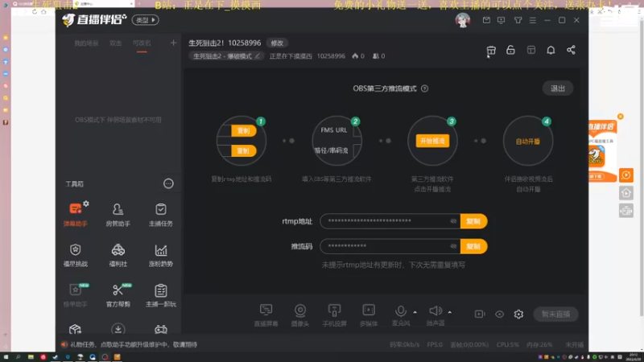Open File Explorer from the taskbar
The height and width of the screenshot is (362, 644).
[31, 356]
